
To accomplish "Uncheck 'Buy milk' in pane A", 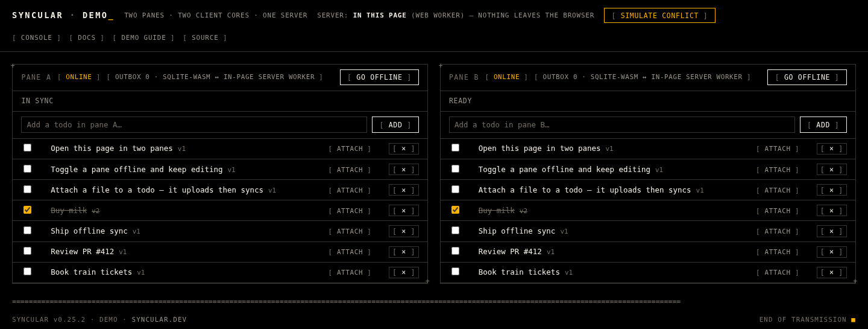I will (27, 210).
